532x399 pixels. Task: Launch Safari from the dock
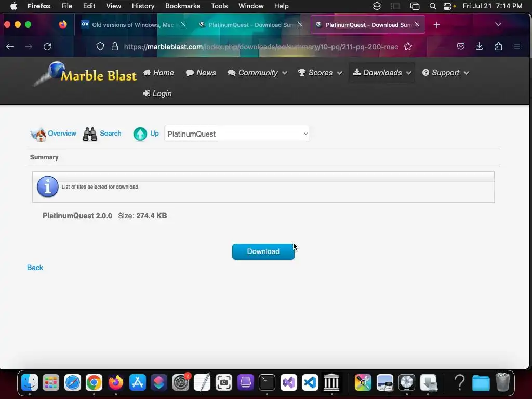(x=73, y=383)
